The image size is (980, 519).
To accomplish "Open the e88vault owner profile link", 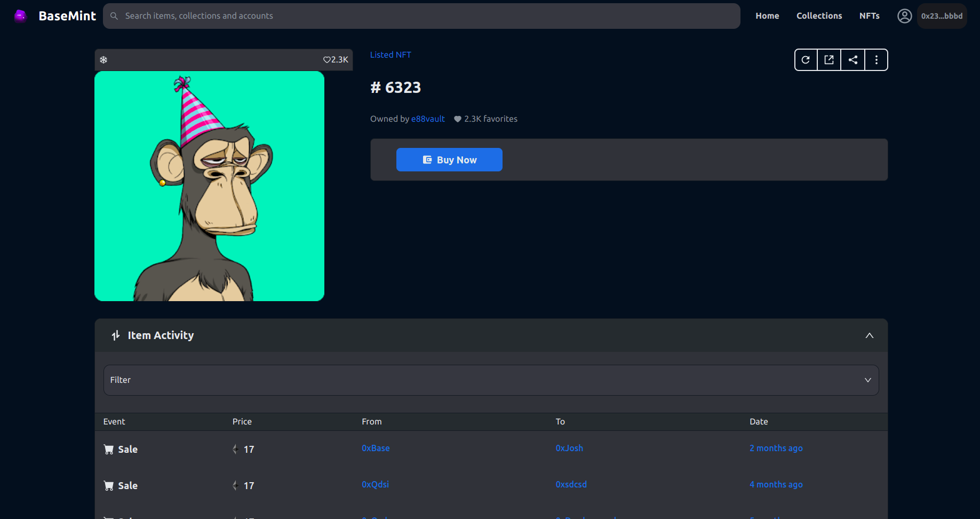I will pos(428,119).
